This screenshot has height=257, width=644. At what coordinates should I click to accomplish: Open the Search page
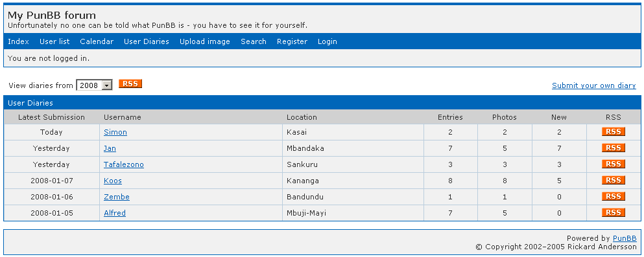(x=254, y=41)
